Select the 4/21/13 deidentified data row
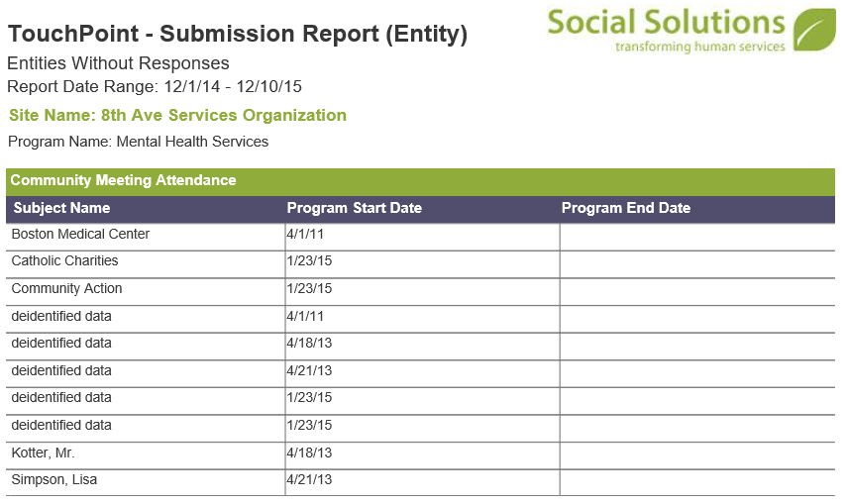This screenshot has width=847, height=504. pos(420,373)
